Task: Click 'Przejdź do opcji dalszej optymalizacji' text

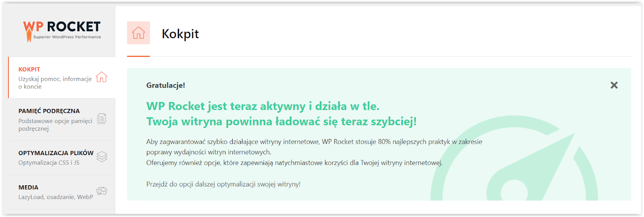Action: click(x=223, y=184)
